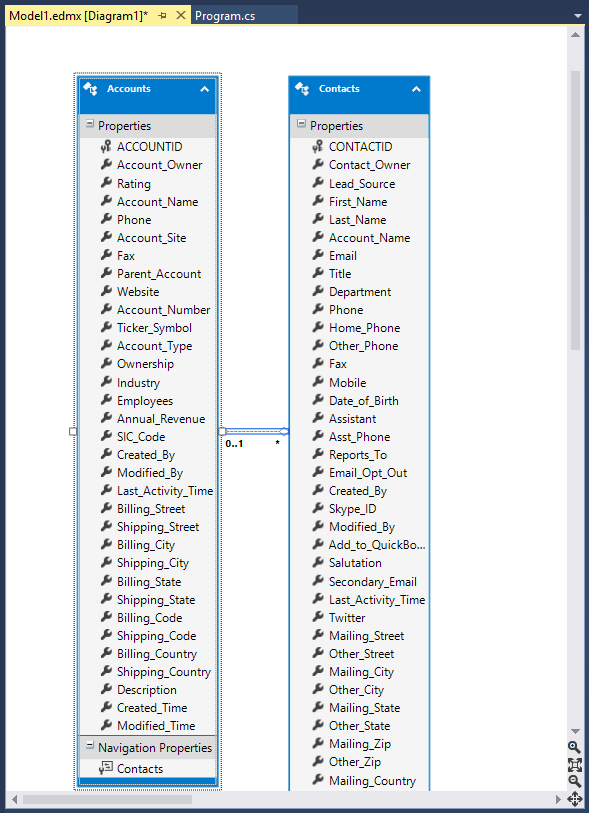The width and height of the screenshot is (589, 813).
Task: Click the wrench icon next to Industry
Action: 106,382
